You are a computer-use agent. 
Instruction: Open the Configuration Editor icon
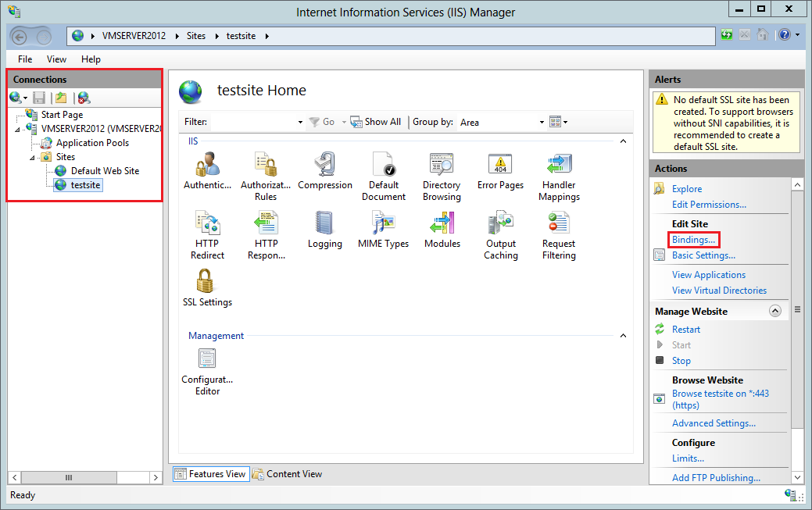point(206,360)
